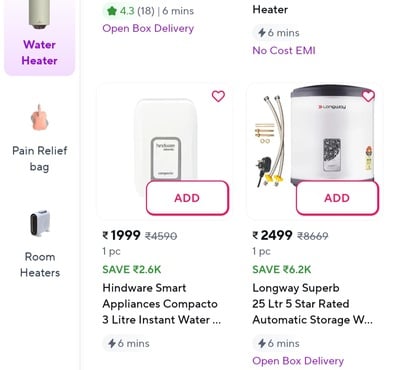
Task: Tap 6 mins lightning badge under Longway
Action: click(x=278, y=343)
